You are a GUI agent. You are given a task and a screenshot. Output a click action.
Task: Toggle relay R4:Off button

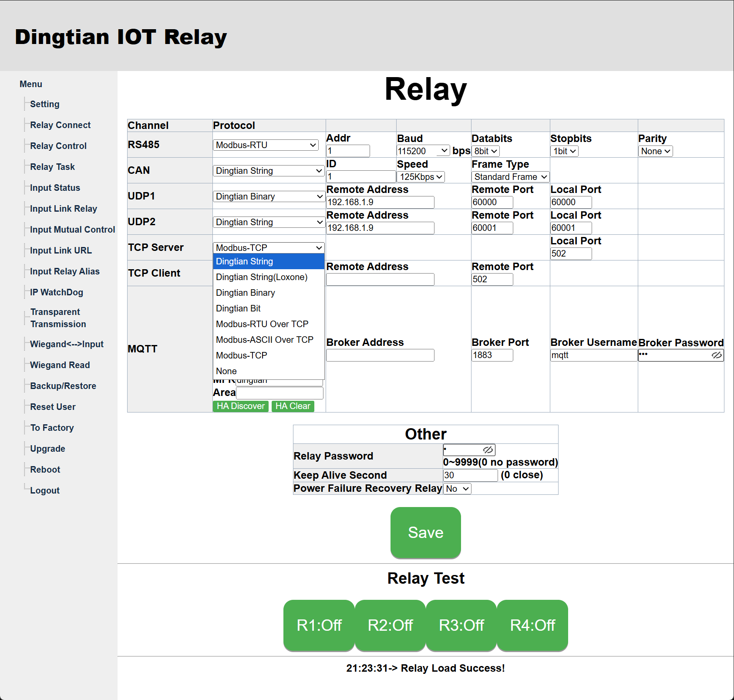(532, 625)
